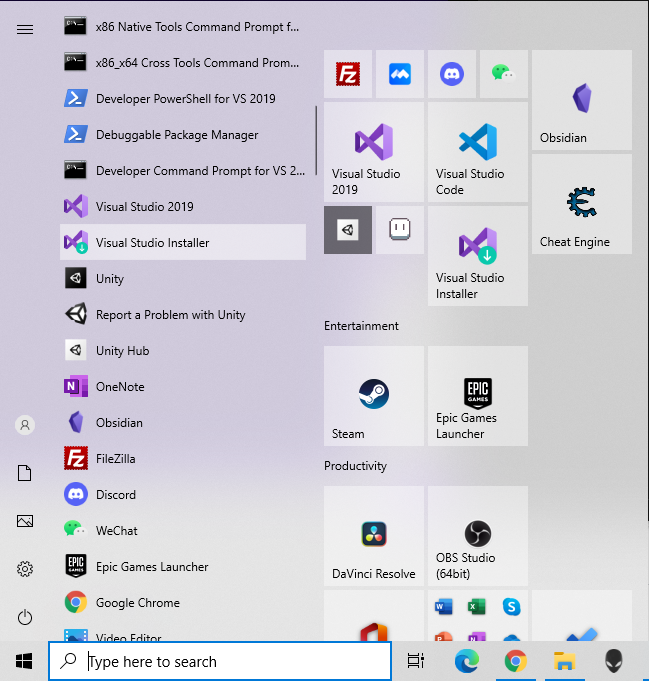Select Developer PowerShell for VS 2019

tap(185, 99)
